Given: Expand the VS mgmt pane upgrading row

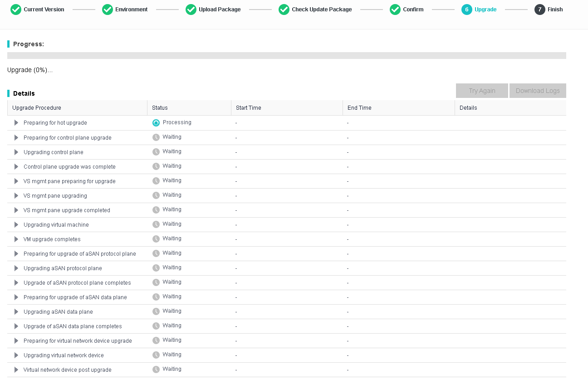Looking at the screenshot, I should point(16,195).
